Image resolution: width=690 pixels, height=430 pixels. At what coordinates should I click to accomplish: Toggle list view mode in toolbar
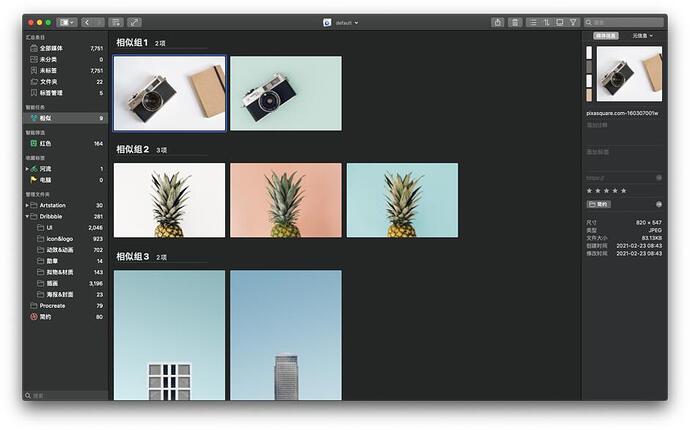click(532, 22)
